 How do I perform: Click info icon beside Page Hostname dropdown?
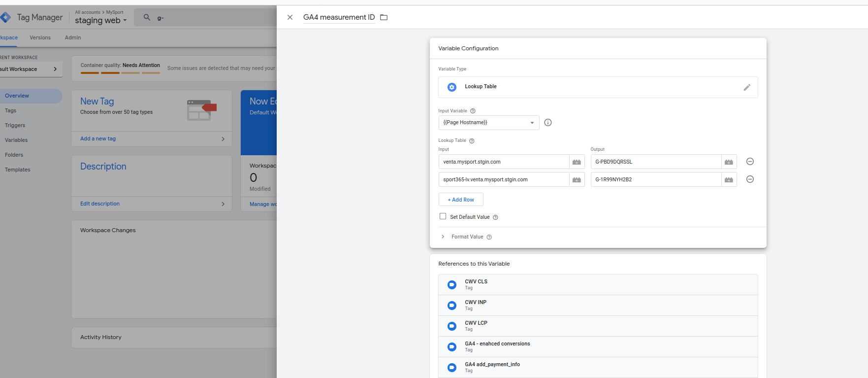(548, 122)
